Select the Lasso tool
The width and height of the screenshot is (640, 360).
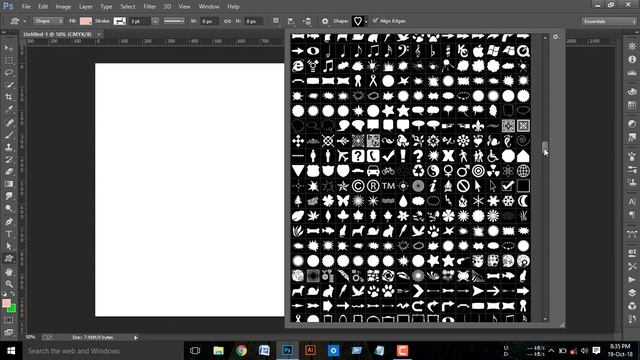[x=9, y=73]
